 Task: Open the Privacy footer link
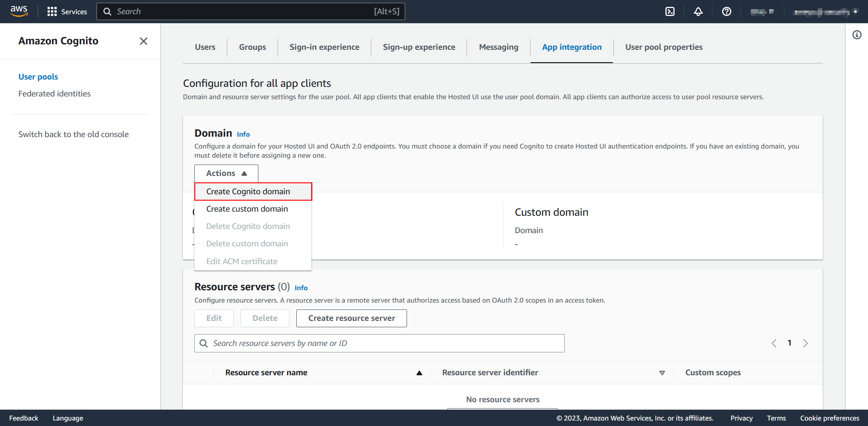tap(741, 418)
